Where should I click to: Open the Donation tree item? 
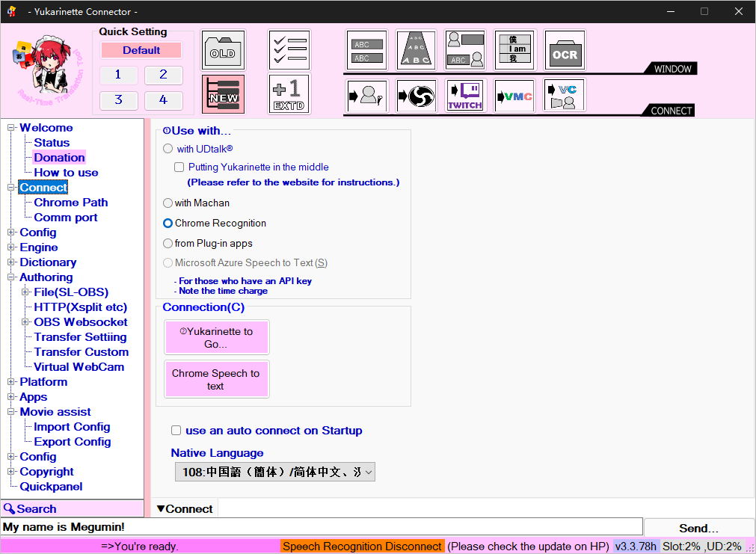[59, 158]
